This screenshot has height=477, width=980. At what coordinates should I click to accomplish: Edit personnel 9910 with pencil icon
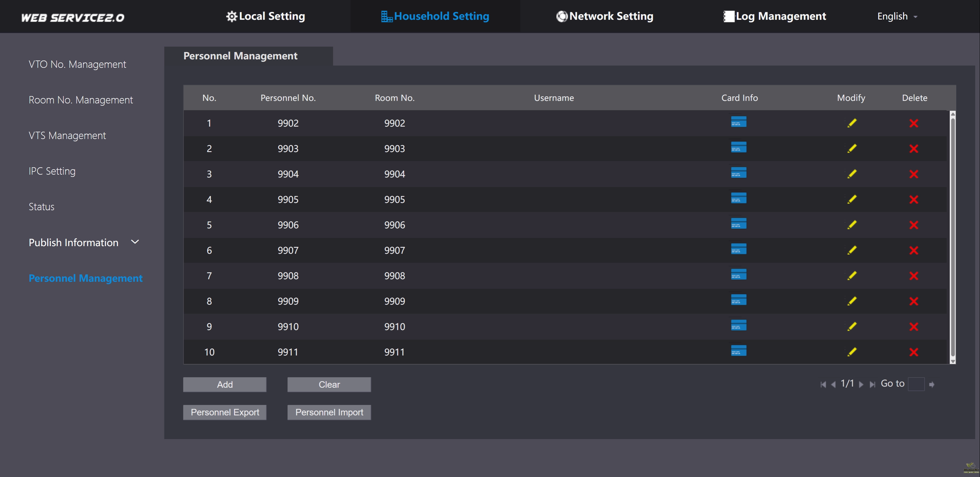pyautogui.click(x=852, y=326)
